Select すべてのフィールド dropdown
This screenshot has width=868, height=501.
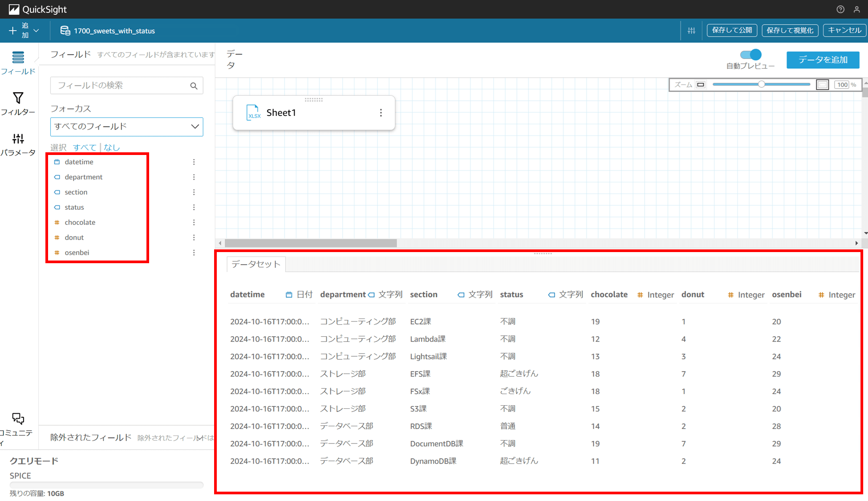(x=126, y=126)
